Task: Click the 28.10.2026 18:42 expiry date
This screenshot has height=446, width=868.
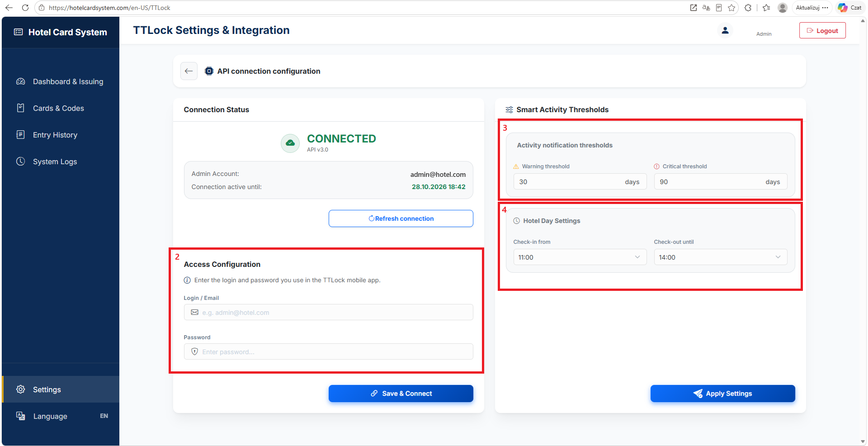Action: click(x=439, y=187)
